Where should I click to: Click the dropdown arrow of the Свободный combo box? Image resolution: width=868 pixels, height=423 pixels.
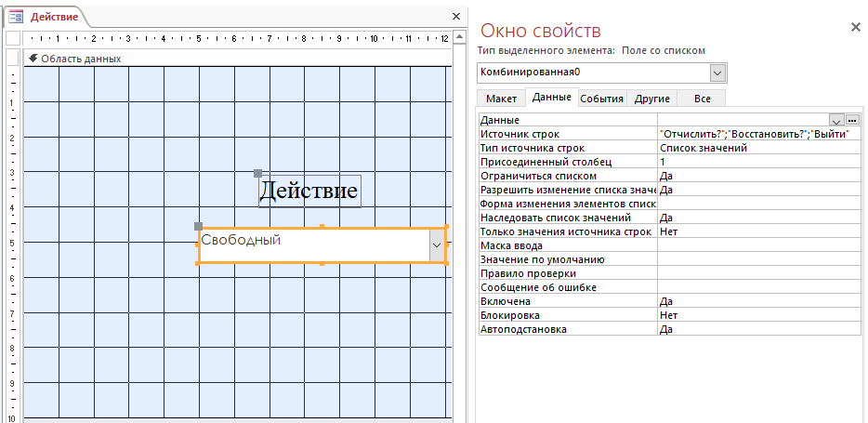[437, 245]
